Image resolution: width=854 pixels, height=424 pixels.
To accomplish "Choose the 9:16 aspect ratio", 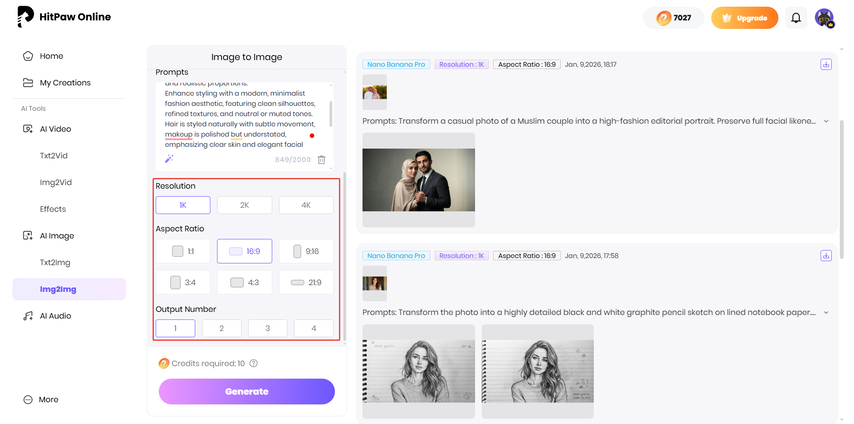I will pos(306,252).
